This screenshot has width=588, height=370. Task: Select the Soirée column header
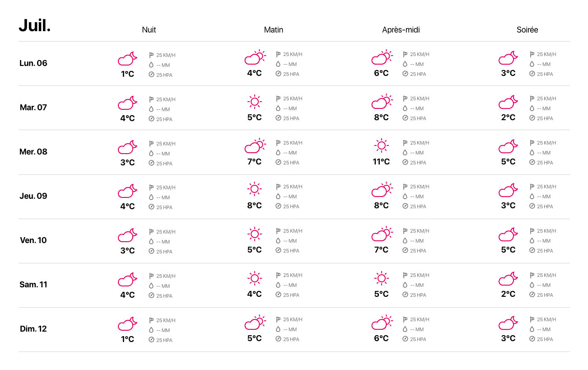coord(527,30)
